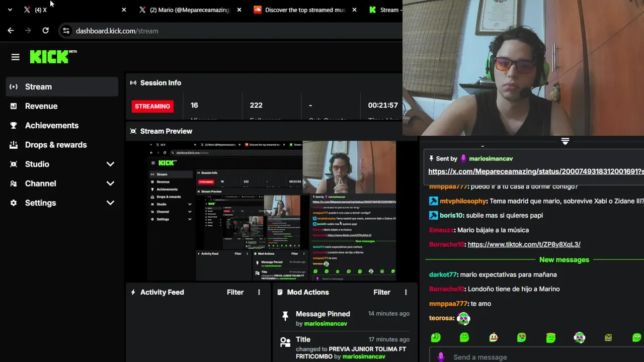Close the "(4) X" browser tab
The height and width of the screenshot is (362, 644).
(124, 10)
